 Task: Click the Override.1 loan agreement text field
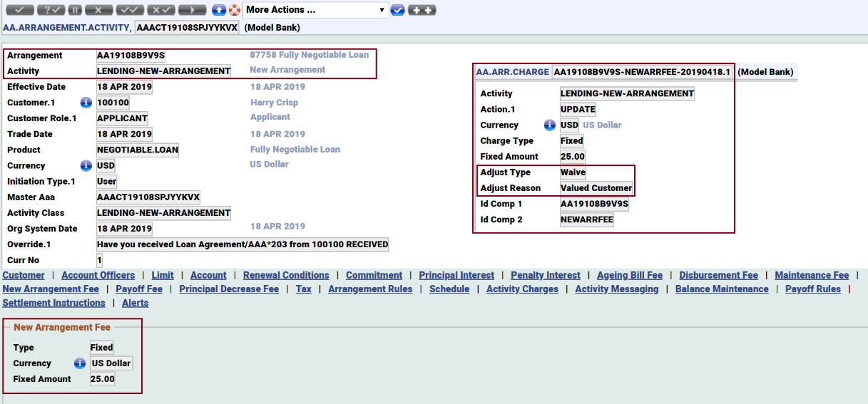point(242,244)
